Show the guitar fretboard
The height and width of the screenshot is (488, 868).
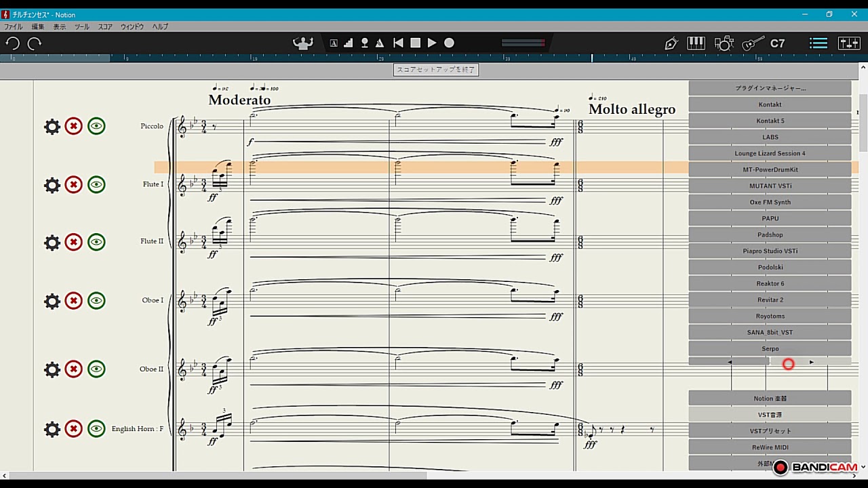753,43
